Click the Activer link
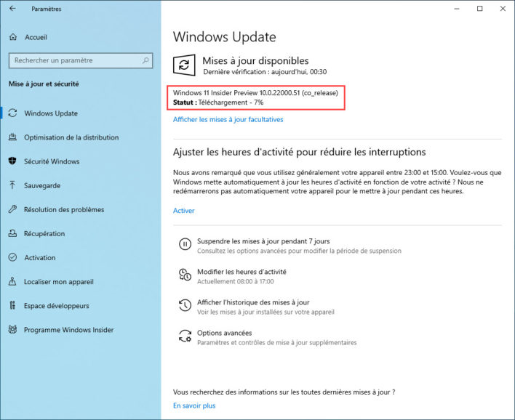This screenshot has height=420, width=515. [183, 211]
